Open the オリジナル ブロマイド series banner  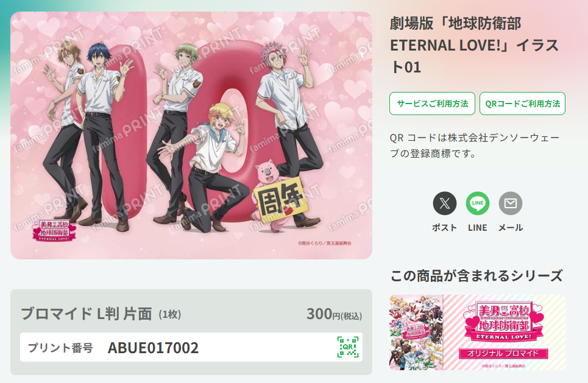[477, 332]
